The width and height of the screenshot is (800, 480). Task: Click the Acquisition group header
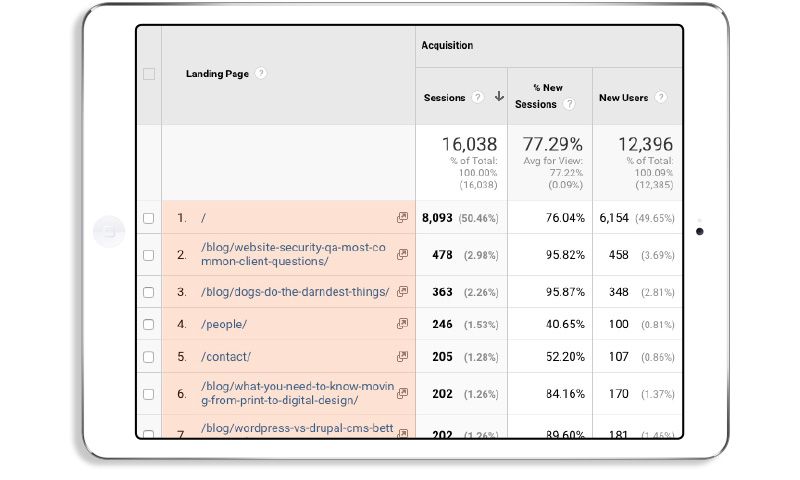coord(447,45)
